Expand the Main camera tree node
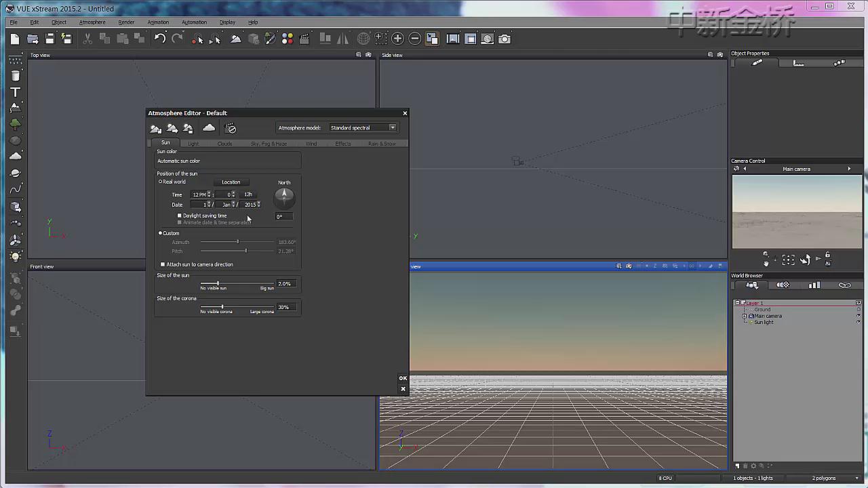The width and height of the screenshot is (868, 488). coord(744,316)
